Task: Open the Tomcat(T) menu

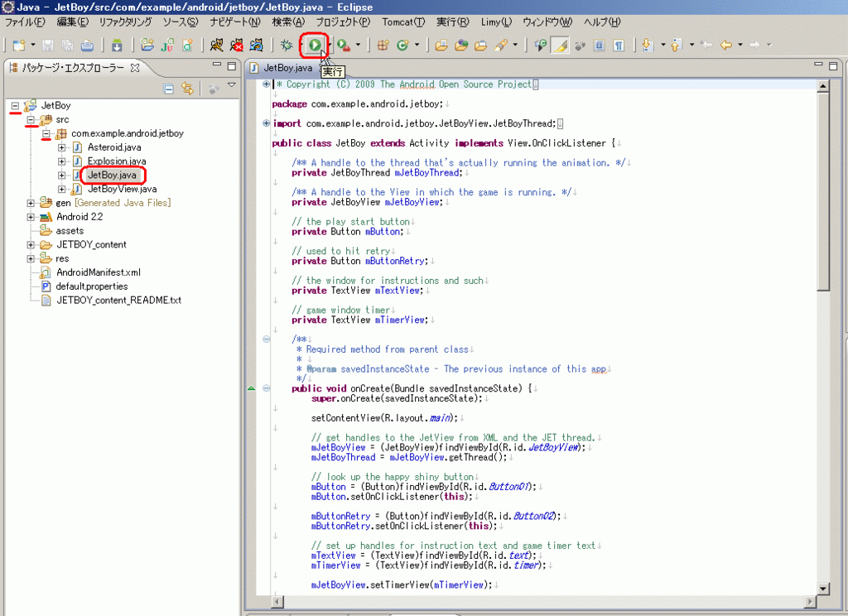Action: click(403, 22)
